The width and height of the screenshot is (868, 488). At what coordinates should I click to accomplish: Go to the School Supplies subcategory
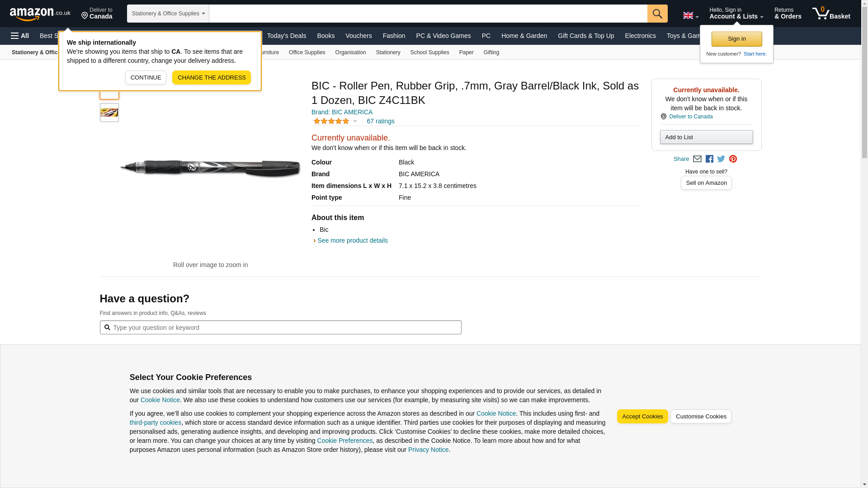429,52
